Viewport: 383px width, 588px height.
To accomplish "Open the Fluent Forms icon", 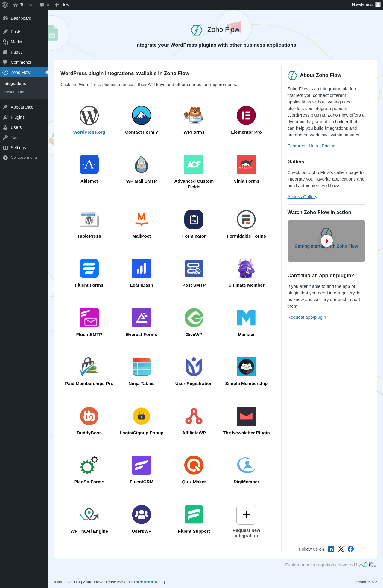I will point(89,268).
